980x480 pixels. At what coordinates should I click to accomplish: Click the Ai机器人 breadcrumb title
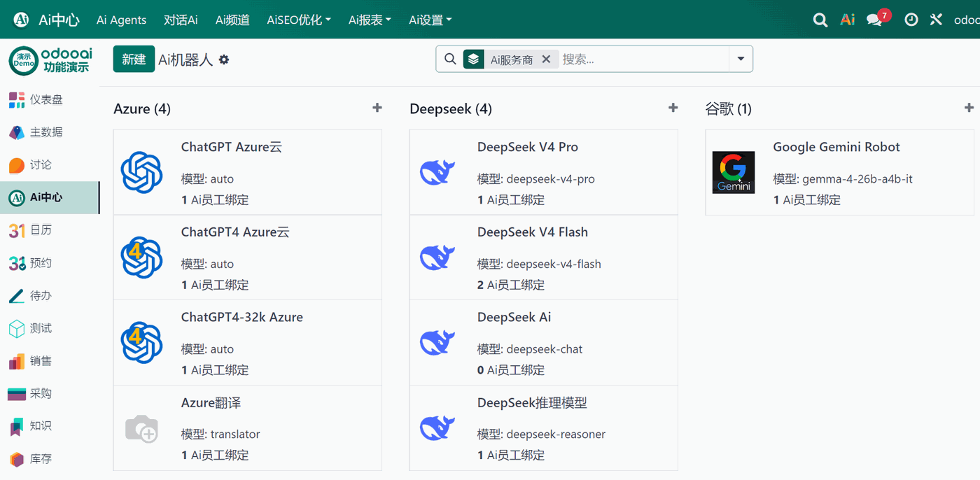coord(185,60)
